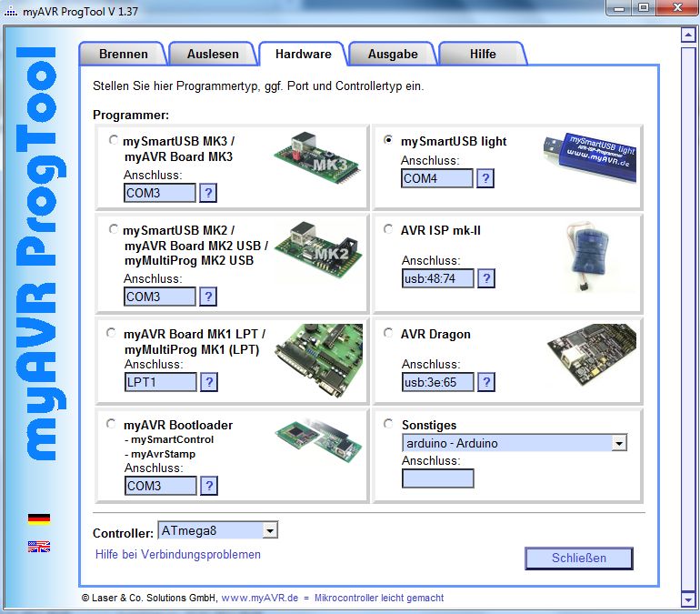This screenshot has height=614, width=700.
Task: Click the MK3 Anschluss COM3 field
Action: pyautogui.click(x=160, y=194)
